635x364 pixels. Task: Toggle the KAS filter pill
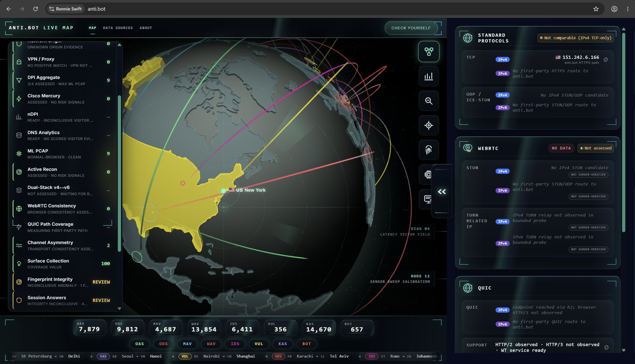pos(283,344)
